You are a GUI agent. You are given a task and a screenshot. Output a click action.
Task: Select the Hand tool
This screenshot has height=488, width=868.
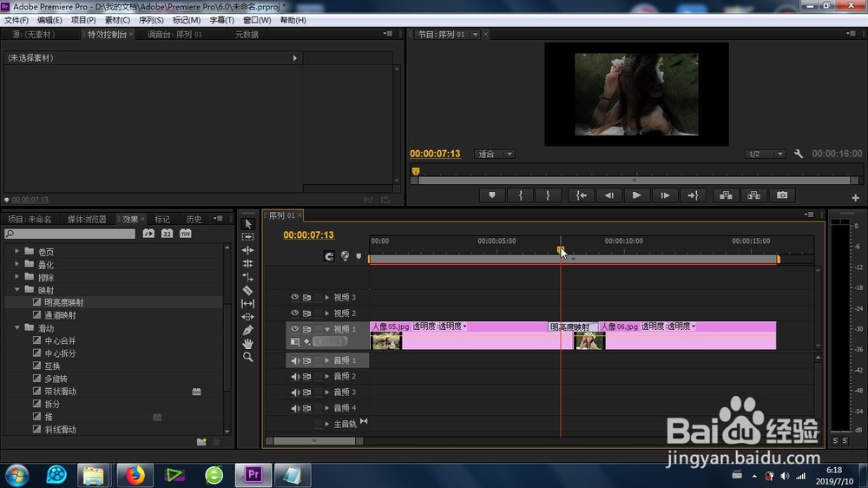(x=248, y=344)
